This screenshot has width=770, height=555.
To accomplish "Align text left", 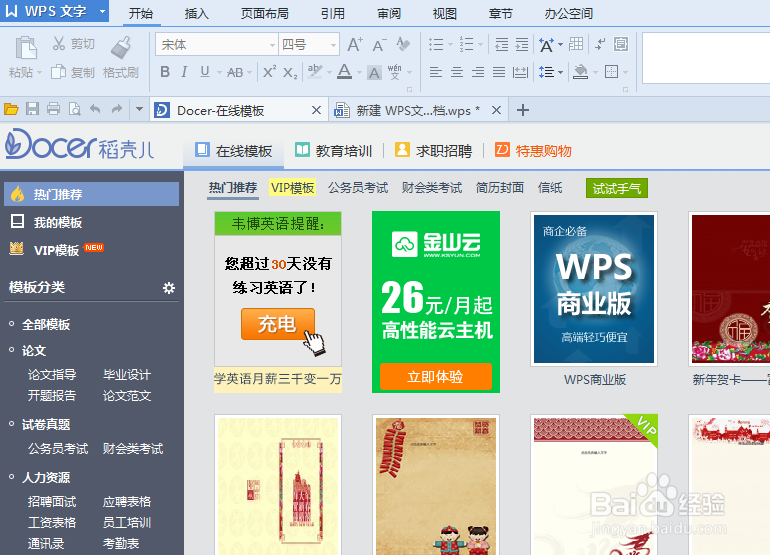I will click(x=436, y=73).
